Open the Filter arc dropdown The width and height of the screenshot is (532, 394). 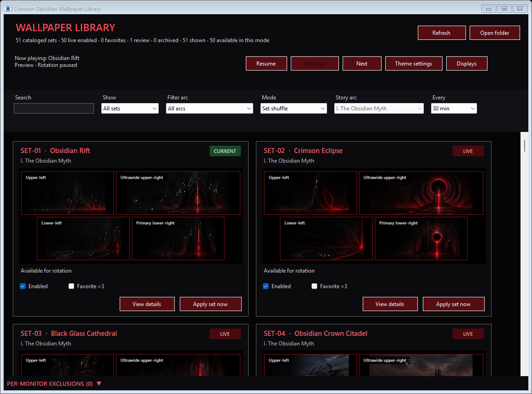209,109
